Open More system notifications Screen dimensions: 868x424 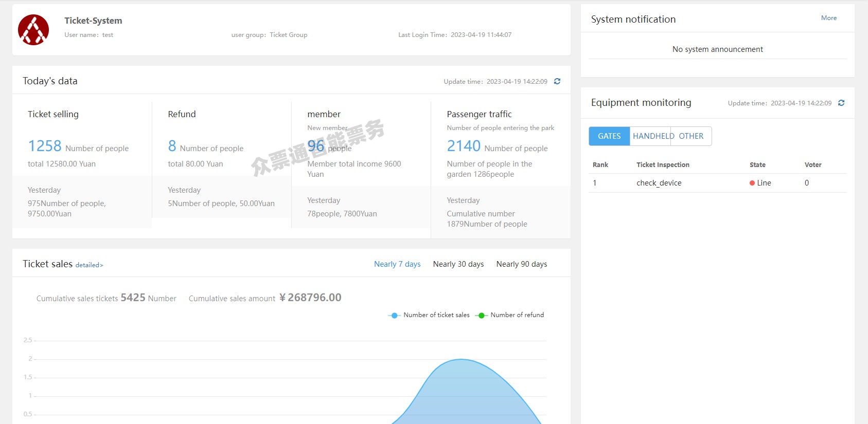829,18
